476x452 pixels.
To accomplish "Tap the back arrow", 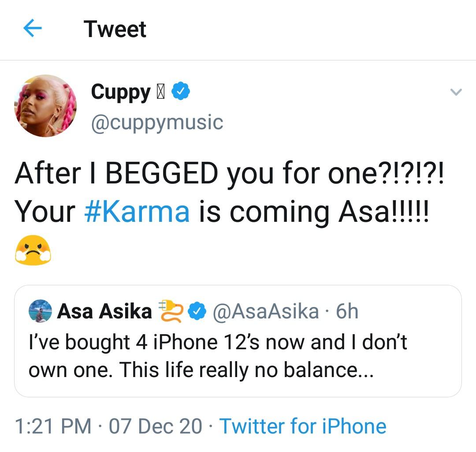I will (32, 29).
